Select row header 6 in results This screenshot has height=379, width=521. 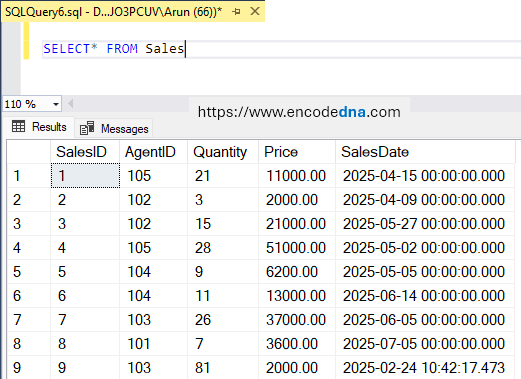29,296
